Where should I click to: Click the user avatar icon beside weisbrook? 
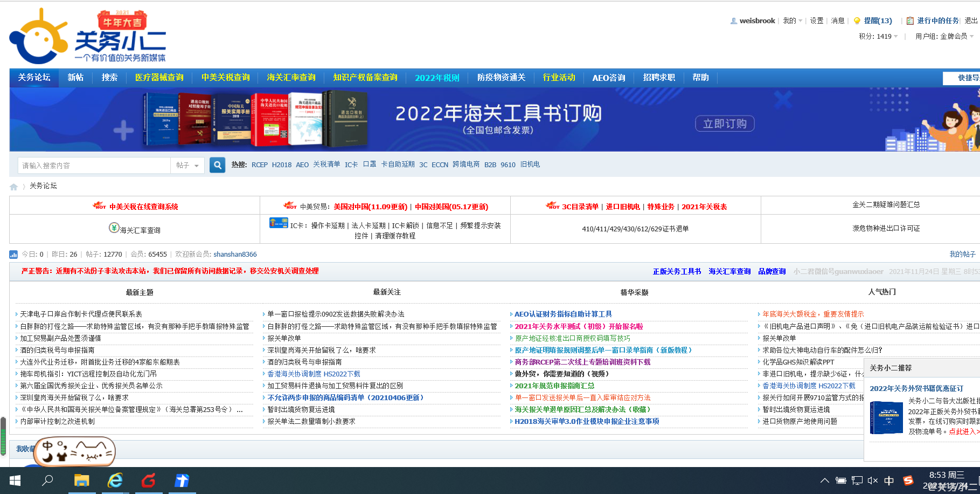(x=733, y=21)
